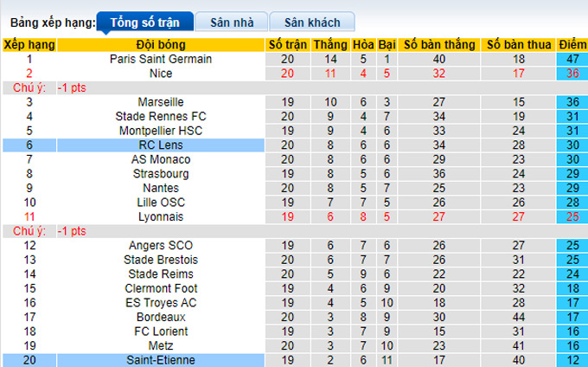
Task: Open the Bordeaux team link
Action: [161, 317]
